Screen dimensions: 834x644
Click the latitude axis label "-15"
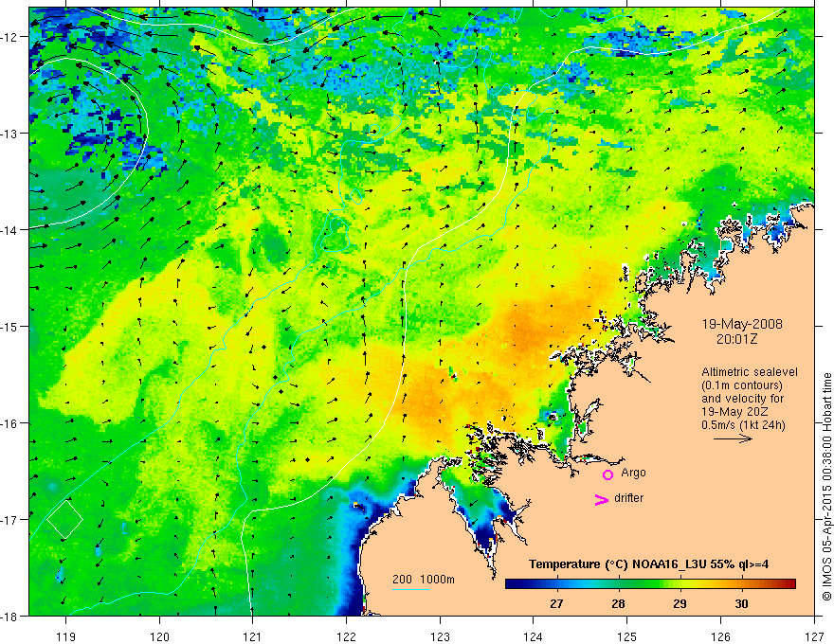coord(9,326)
